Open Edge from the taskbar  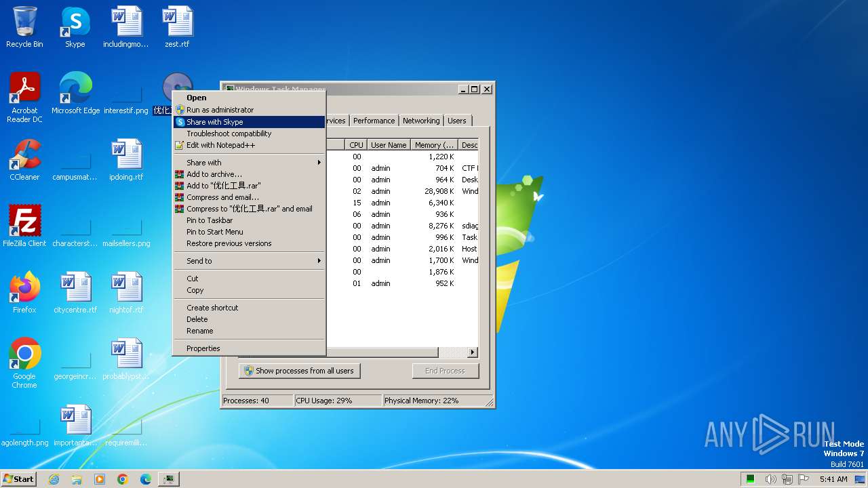point(146,479)
